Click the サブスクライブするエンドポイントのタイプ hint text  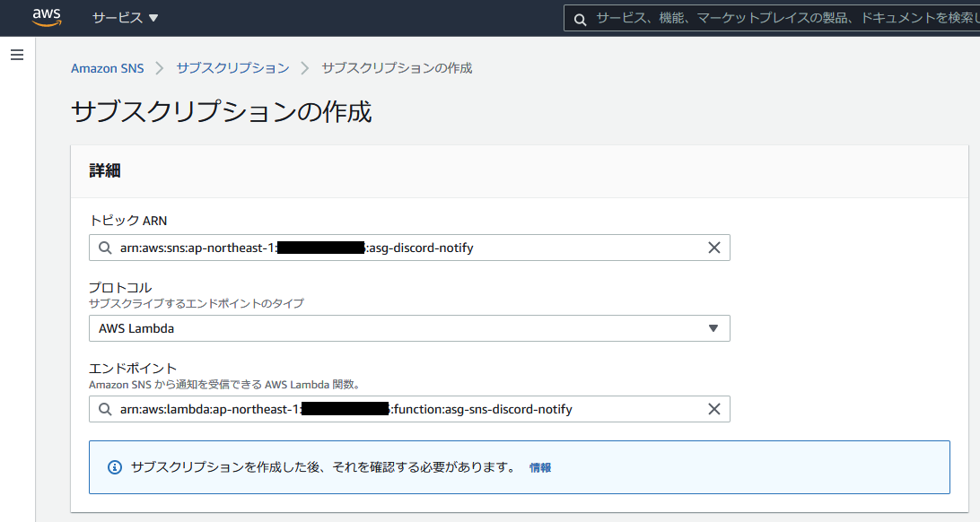pos(197,303)
